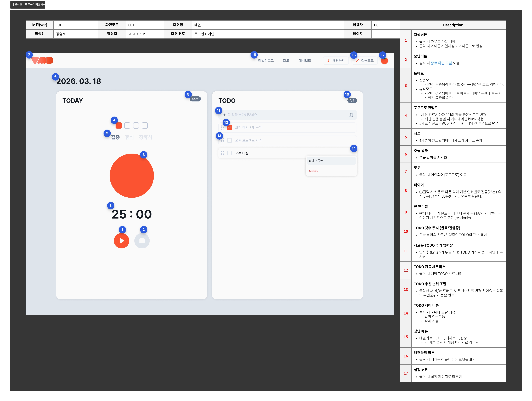Check the 오후 프로젝트 회의 checkbox
The height and width of the screenshot is (401, 532).
click(230, 140)
